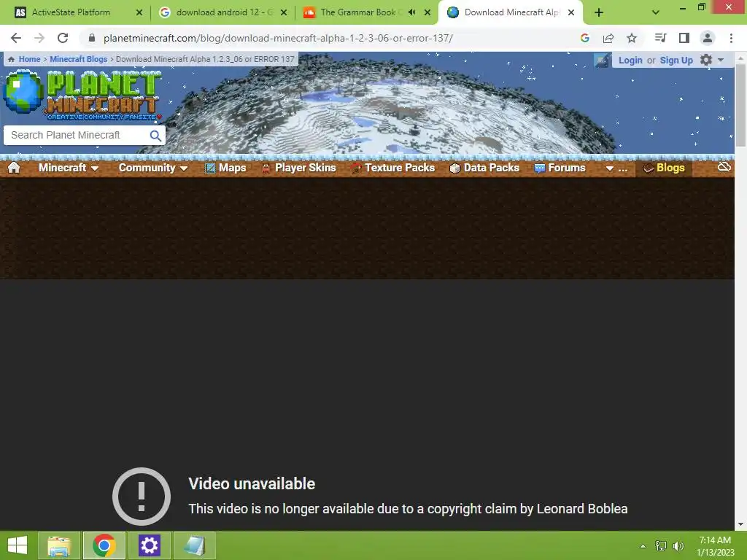
Task: Open the Data Packs section
Action: tap(484, 168)
